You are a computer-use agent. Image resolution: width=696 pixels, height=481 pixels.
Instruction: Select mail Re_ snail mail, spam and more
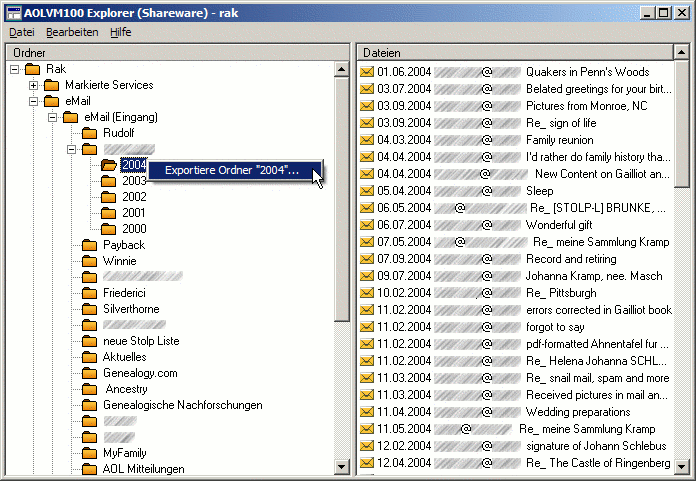pos(597,378)
